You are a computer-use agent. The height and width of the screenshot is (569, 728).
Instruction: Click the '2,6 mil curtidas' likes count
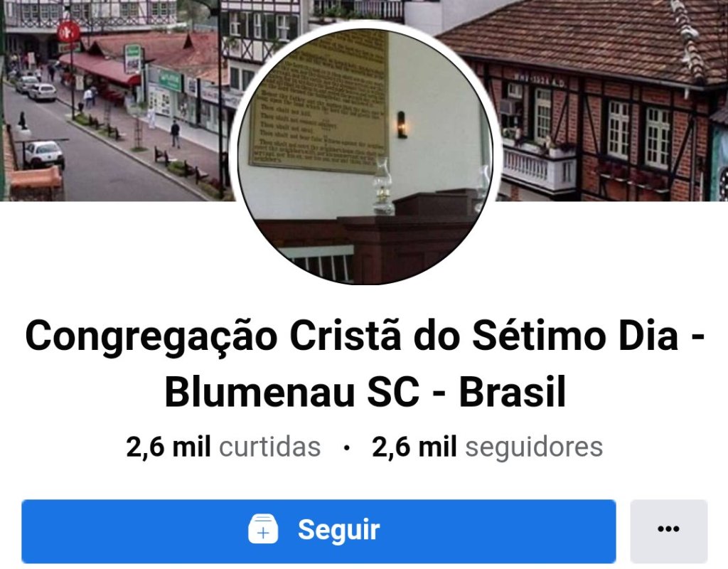pyautogui.click(x=223, y=447)
